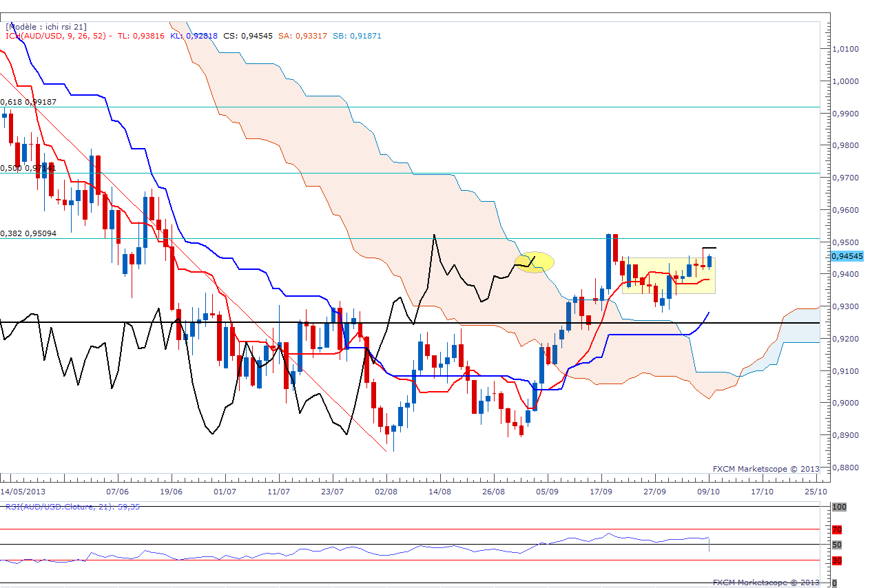Click the RSI 50 midline level label
The image size is (870, 588).
(x=838, y=545)
